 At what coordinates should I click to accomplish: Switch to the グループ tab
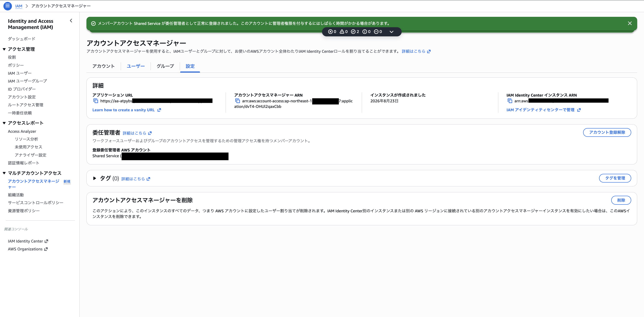[x=165, y=66]
